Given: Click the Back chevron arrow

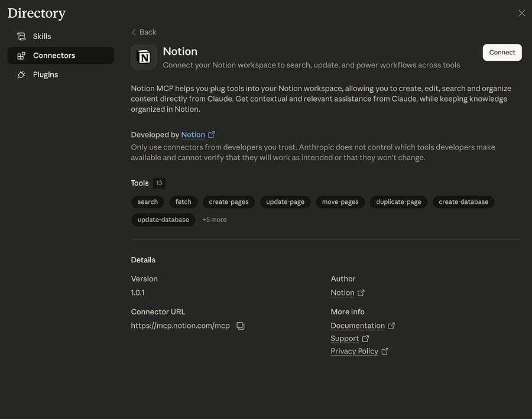Looking at the screenshot, I should 134,33.
